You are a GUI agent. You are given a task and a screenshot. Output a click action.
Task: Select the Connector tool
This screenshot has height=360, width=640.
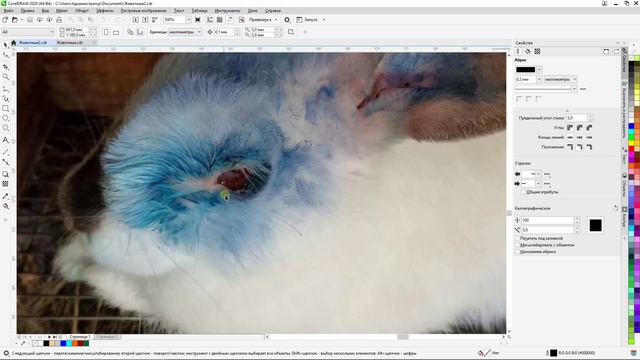[5, 162]
